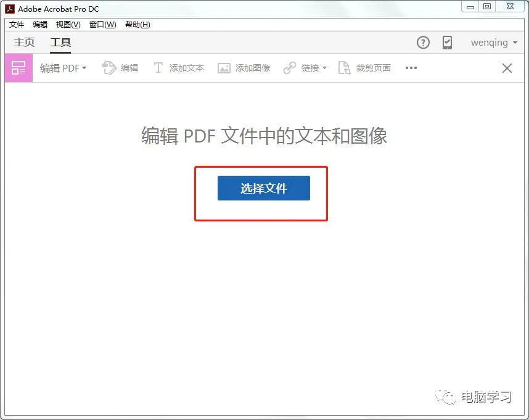
Task: Click the help question mark icon
Action: pyautogui.click(x=423, y=43)
